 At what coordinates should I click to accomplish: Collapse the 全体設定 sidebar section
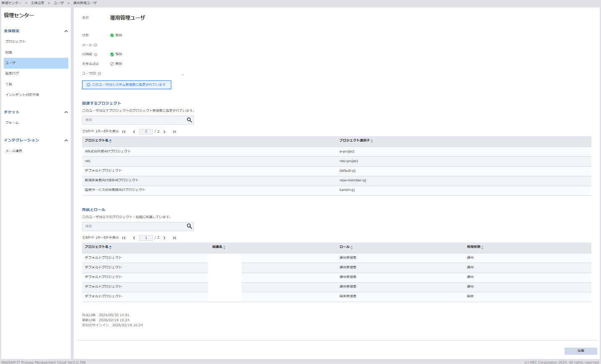point(66,31)
